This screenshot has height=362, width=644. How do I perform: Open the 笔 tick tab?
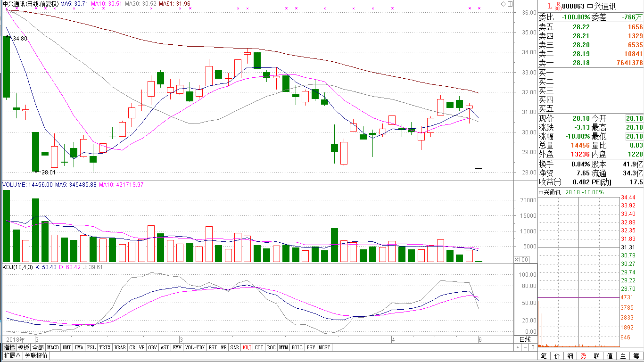click(x=544, y=356)
